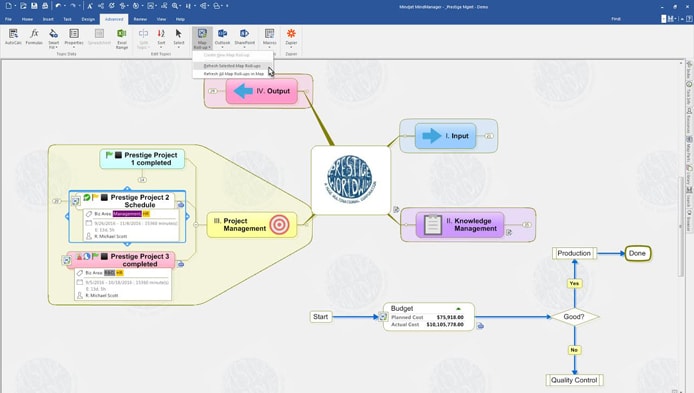The height and width of the screenshot is (393, 694).
Task: Click the Undo arrow icon
Action: (x=58, y=6)
